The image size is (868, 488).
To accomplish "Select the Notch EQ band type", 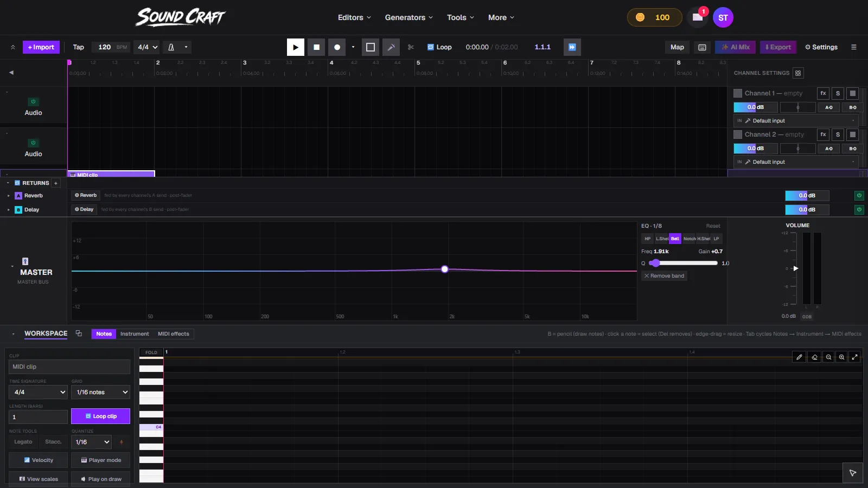I will click(x=690, y=239).
